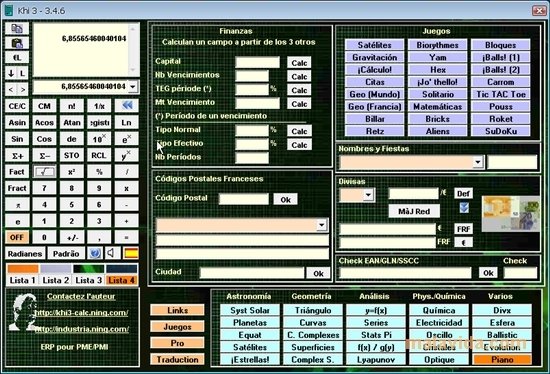Viewport: 550px width, 374px height.
Task: Click the FRF conversion button
Action: pyautogui.click(x=463, y=229)
